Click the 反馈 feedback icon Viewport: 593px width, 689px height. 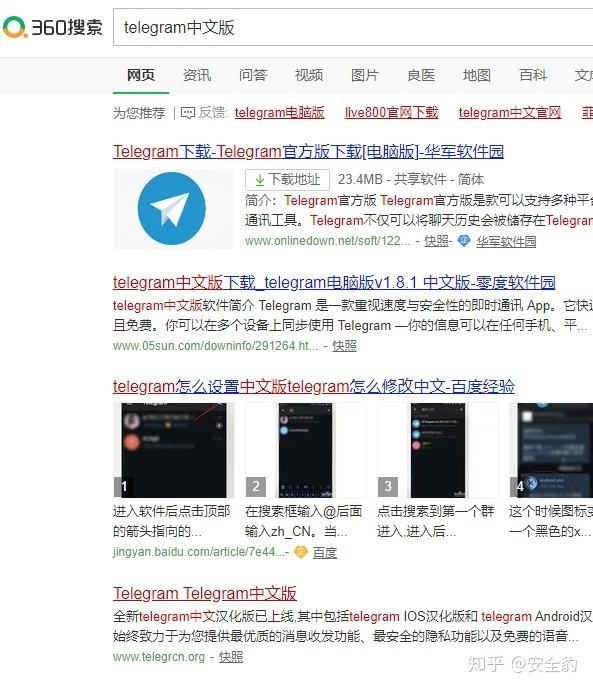pos(188,113)
